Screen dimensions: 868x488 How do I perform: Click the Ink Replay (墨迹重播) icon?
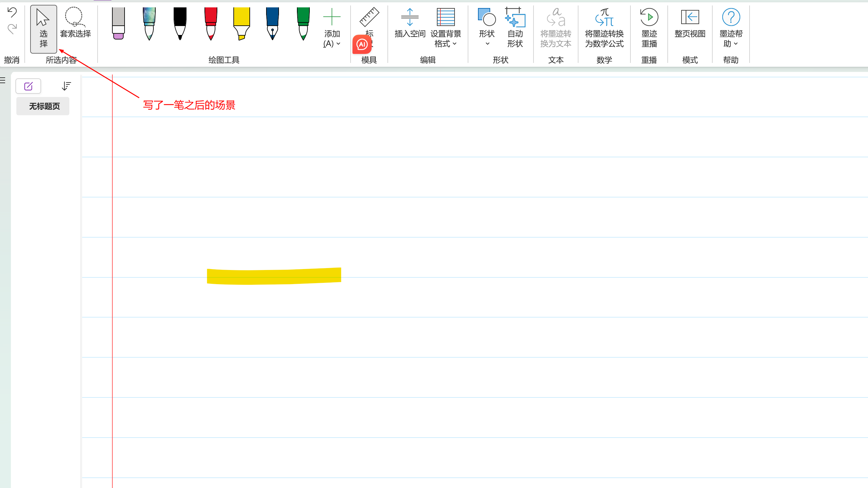click(x=649, y=28)
